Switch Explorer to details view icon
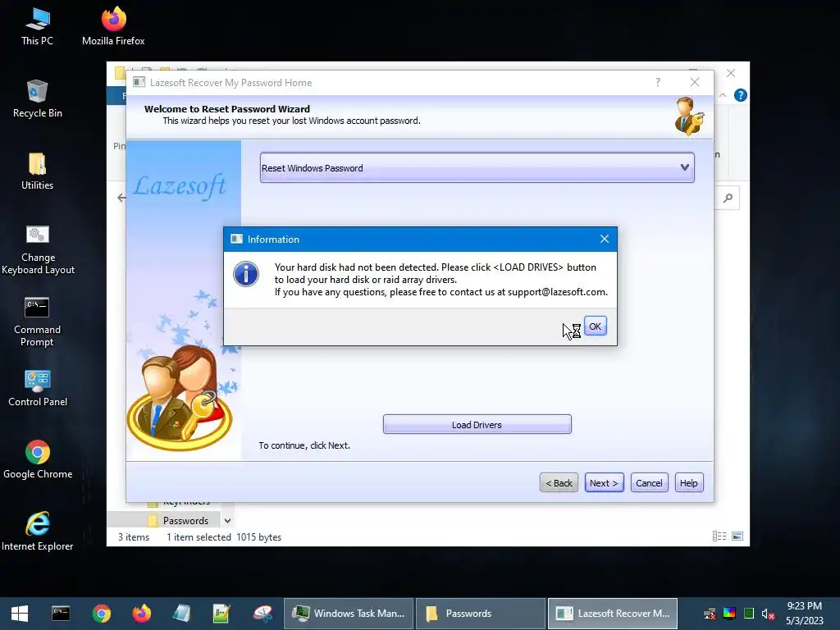Viewport: 840px width, 630px height. [x=719, y=536]
